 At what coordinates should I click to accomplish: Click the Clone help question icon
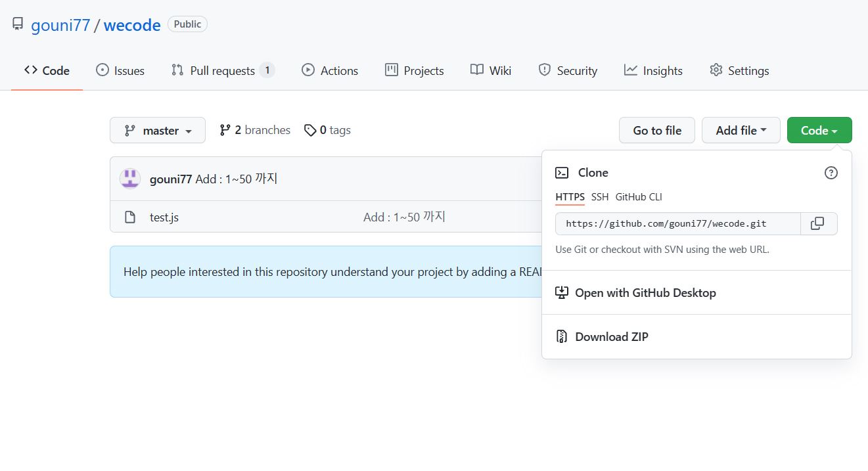(831, 173)
